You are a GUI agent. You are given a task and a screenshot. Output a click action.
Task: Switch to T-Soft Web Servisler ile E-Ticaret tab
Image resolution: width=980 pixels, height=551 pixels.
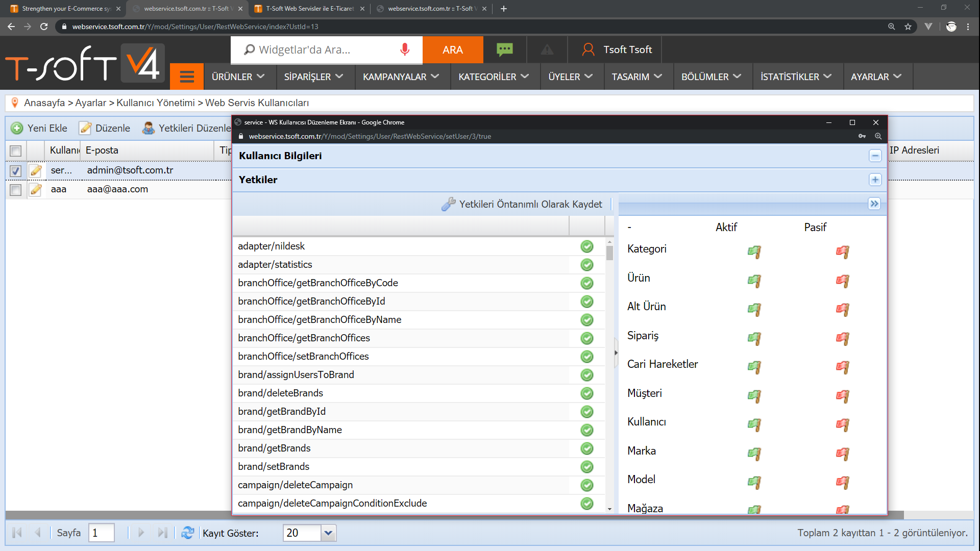309,9
